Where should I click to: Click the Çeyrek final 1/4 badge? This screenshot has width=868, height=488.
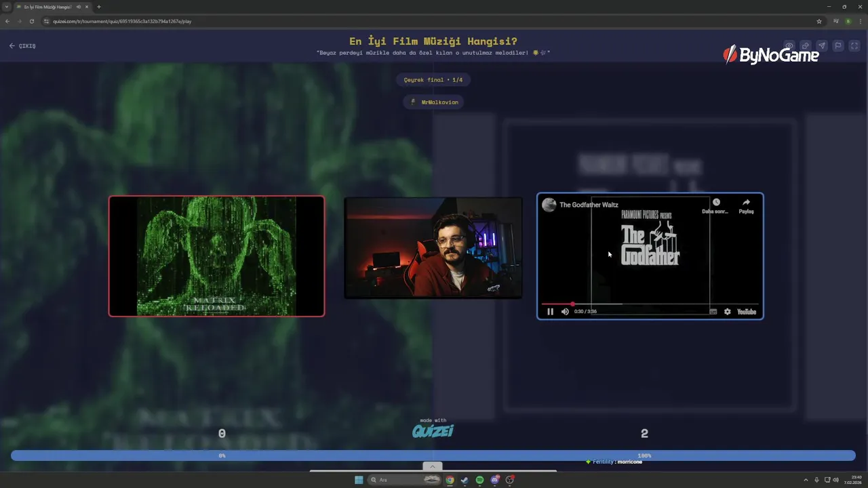coord(433,80)
